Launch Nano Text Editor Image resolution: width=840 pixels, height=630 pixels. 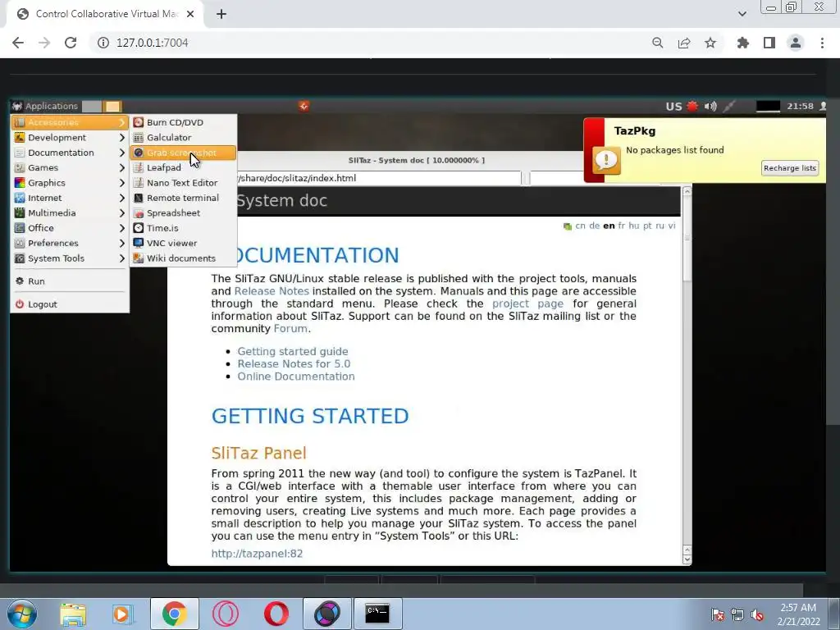(x=183, y=183)
